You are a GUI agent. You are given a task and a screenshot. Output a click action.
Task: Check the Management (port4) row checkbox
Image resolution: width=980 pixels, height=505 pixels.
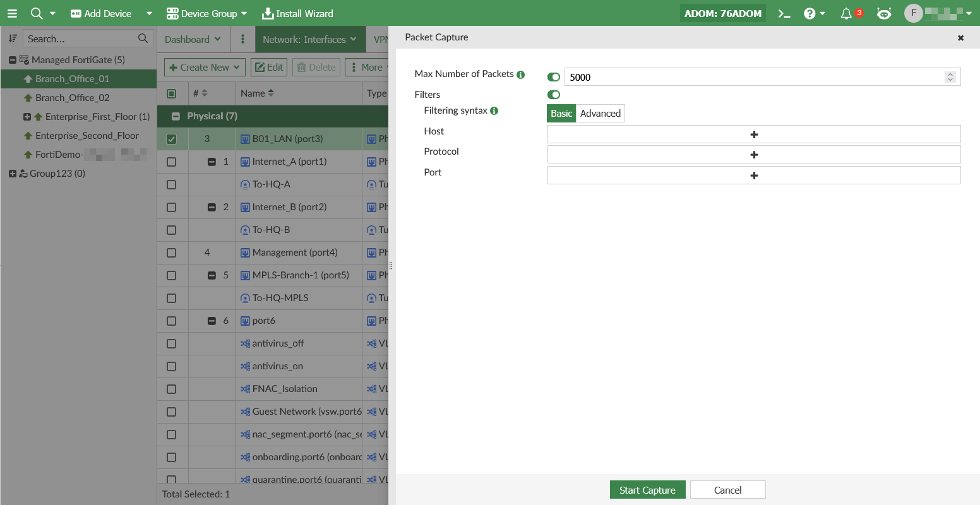[171, 252]
